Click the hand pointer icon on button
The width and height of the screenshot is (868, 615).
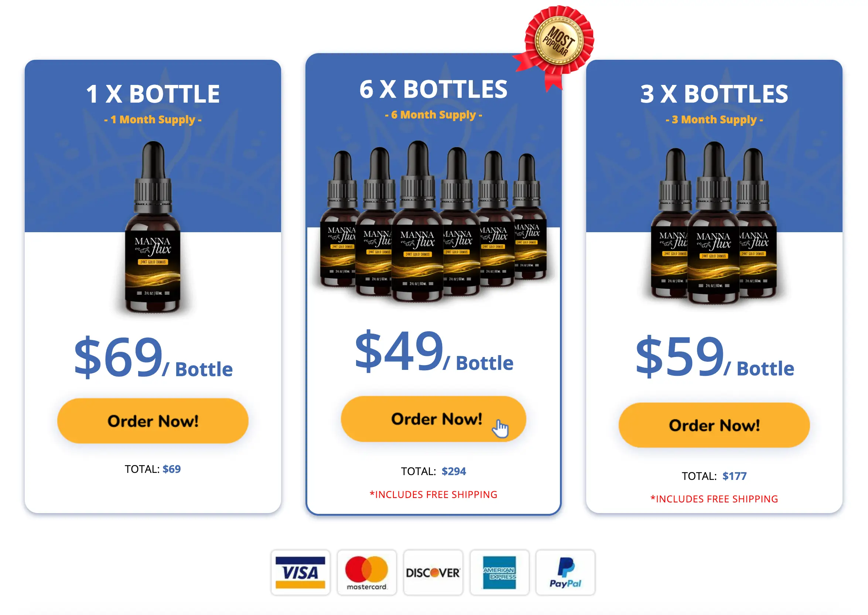tap(500, 428)
